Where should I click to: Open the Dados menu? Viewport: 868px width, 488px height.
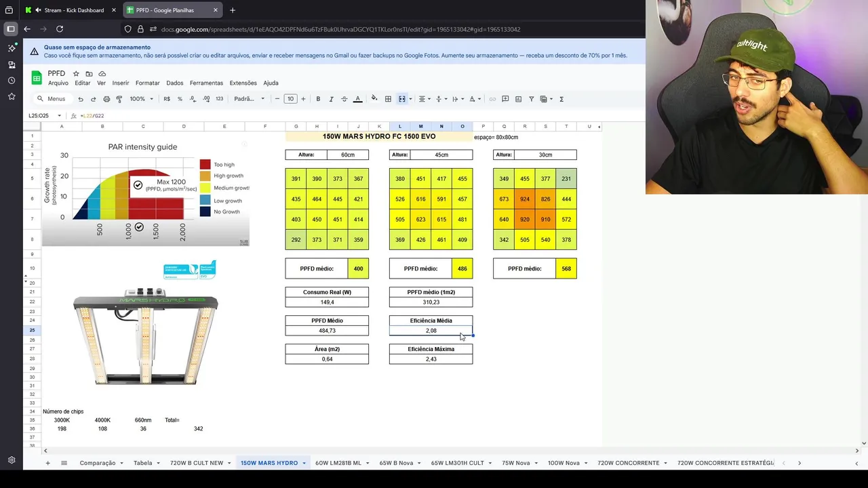click(175, 83)
